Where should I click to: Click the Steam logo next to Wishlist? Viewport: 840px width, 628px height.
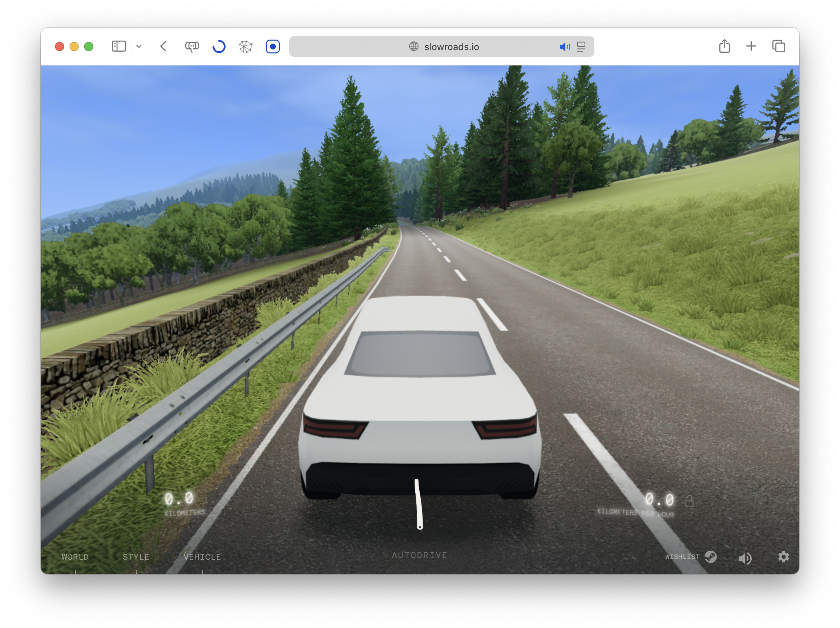[x=710, y=556]
